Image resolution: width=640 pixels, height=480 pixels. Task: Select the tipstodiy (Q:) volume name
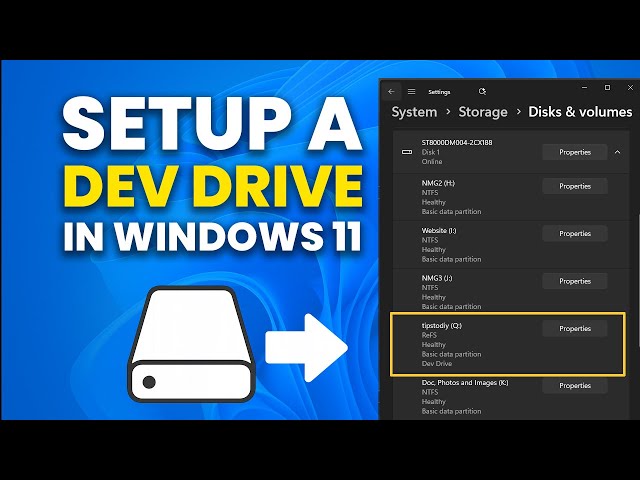[x=442, y=325]
